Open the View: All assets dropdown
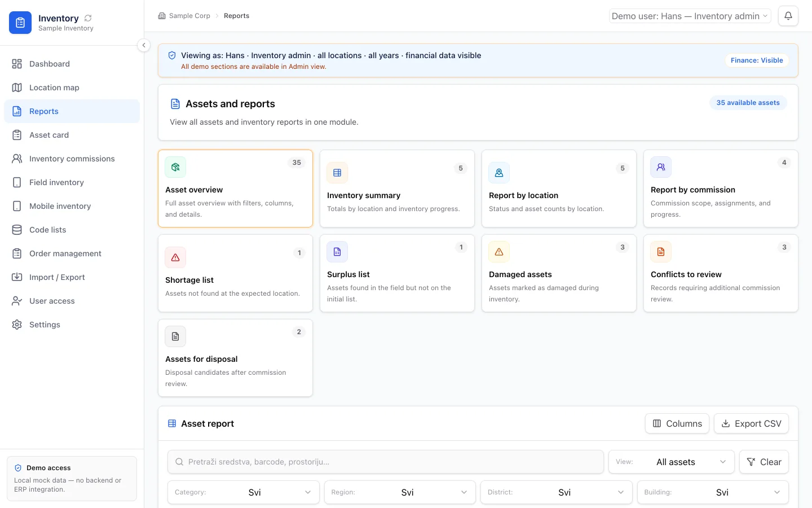The width and height of the screenshot is (812, 508). pos(672,462)
